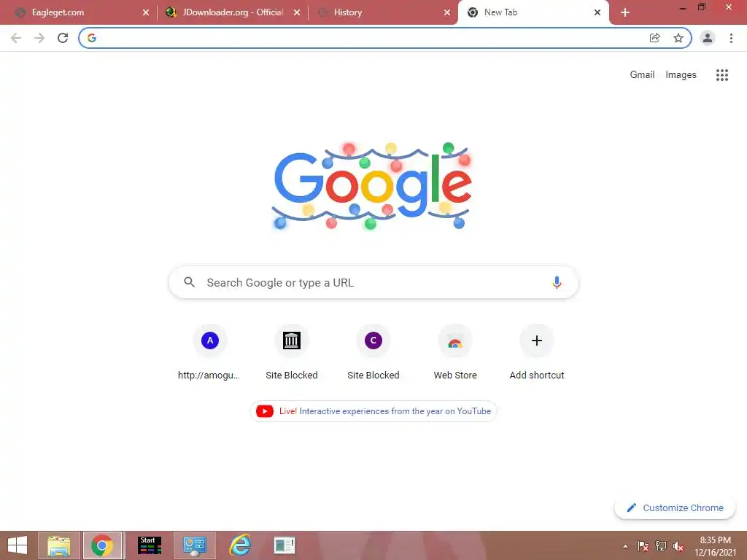
Task: Open the Site Blocked shortcut with C icon
Action: coord(373,352)
